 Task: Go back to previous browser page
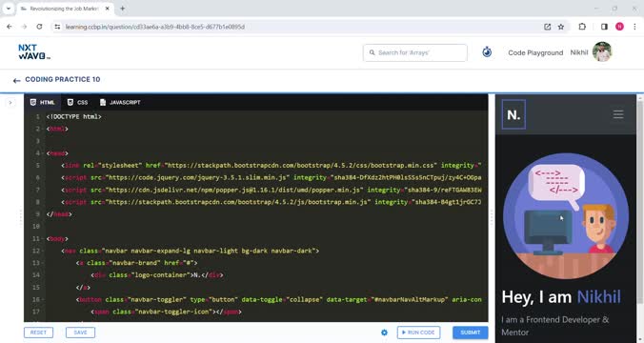tap(10, 27)
